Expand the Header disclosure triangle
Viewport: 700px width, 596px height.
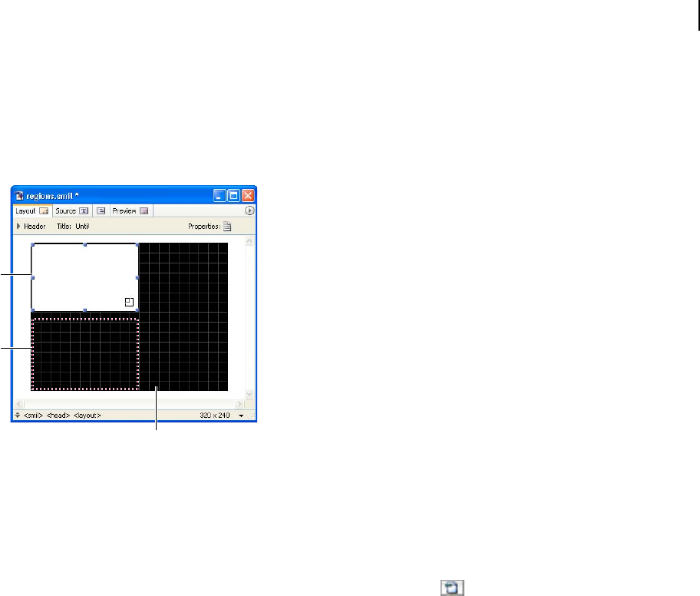18,226
